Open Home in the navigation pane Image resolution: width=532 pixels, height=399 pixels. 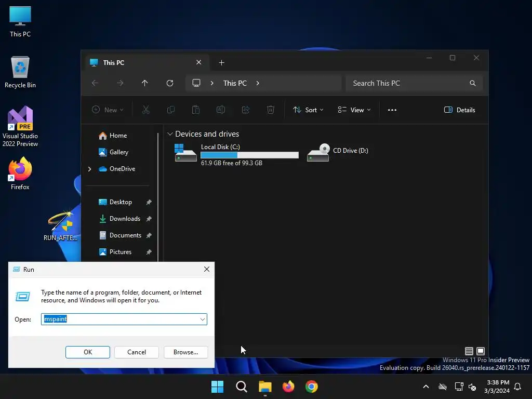[x=113, y=136]
